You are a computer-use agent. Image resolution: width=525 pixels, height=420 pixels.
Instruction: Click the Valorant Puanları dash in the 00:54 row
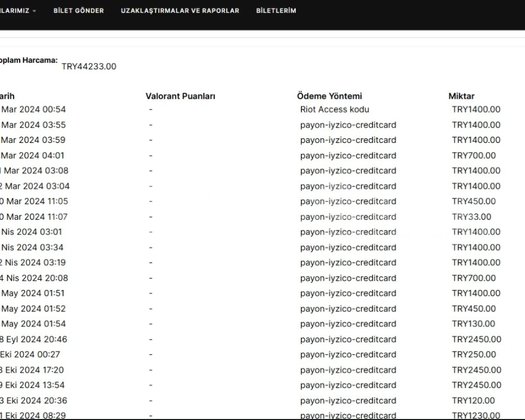[151, 110]
